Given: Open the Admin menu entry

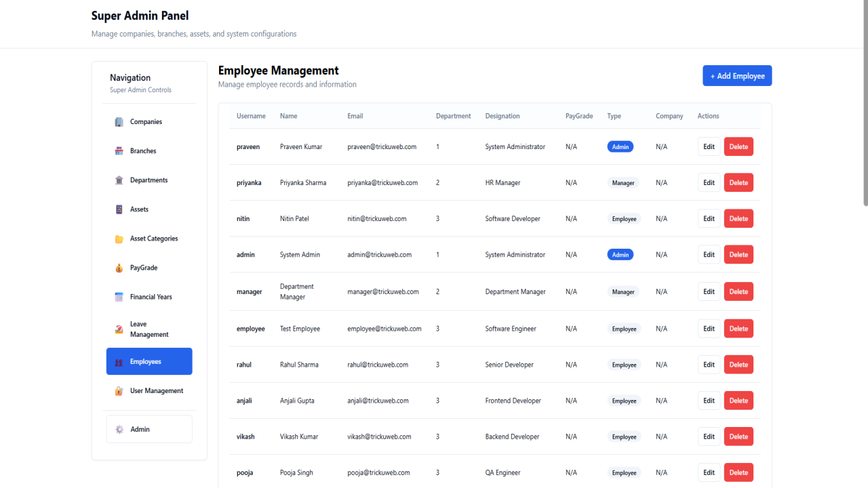Looking at the screenshot, I should [x=149, y=429].
